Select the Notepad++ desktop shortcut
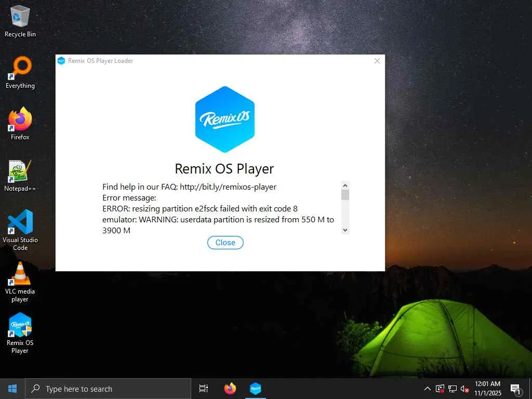The image size is (532, 399). [20, 176]
